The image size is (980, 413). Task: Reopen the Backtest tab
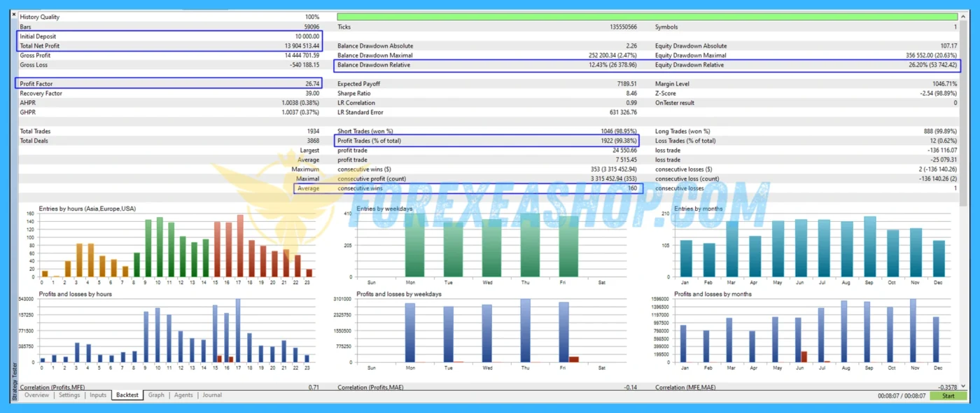[126, 395]
